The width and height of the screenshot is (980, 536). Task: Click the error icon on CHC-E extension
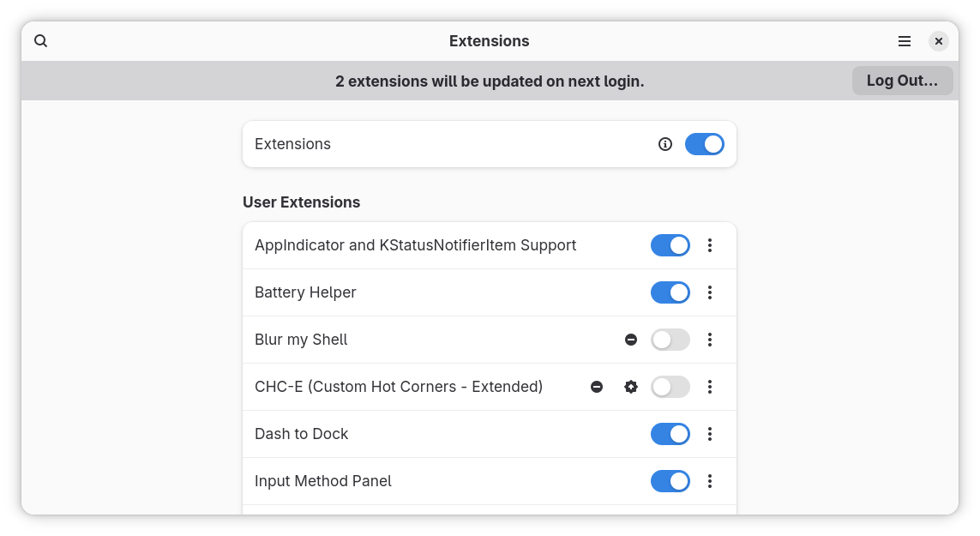597,387
